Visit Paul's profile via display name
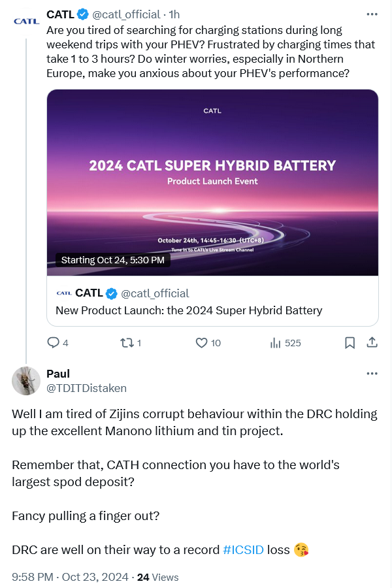The height and width of the screenshot is (588, 392). tap(58, 374)
